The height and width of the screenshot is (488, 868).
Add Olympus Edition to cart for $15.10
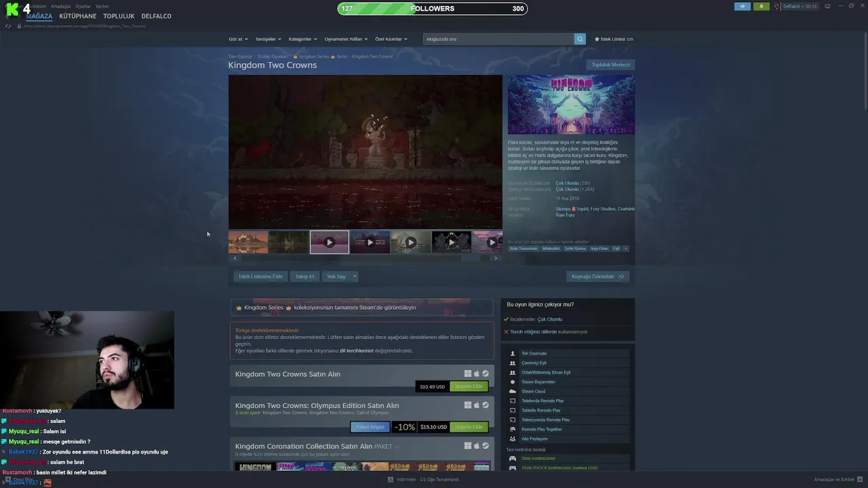pyautogui.click(x=469, y=427)
